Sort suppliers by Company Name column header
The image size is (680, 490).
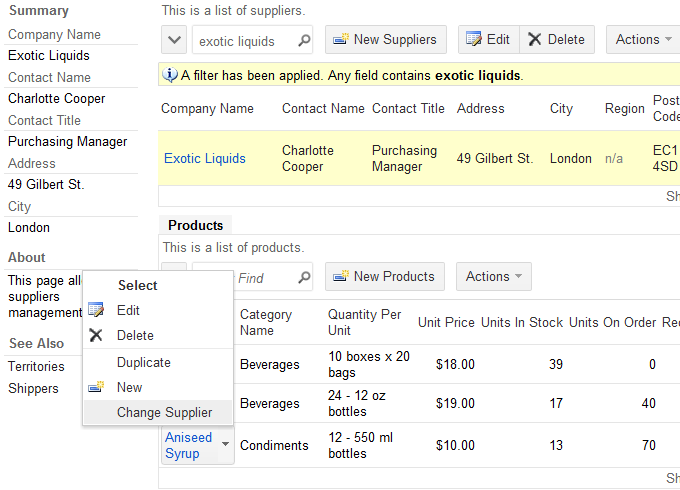point(207,108)
